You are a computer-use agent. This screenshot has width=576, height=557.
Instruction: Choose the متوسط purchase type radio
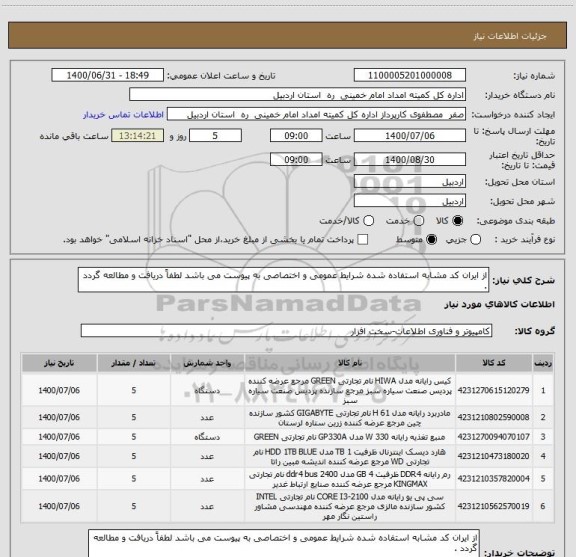coord(431,240)
